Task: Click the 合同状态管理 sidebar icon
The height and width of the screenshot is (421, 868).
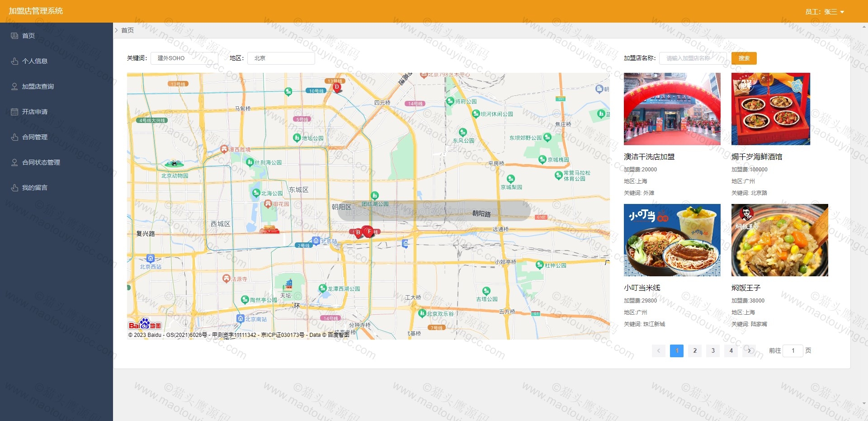Action: (14, 162)
